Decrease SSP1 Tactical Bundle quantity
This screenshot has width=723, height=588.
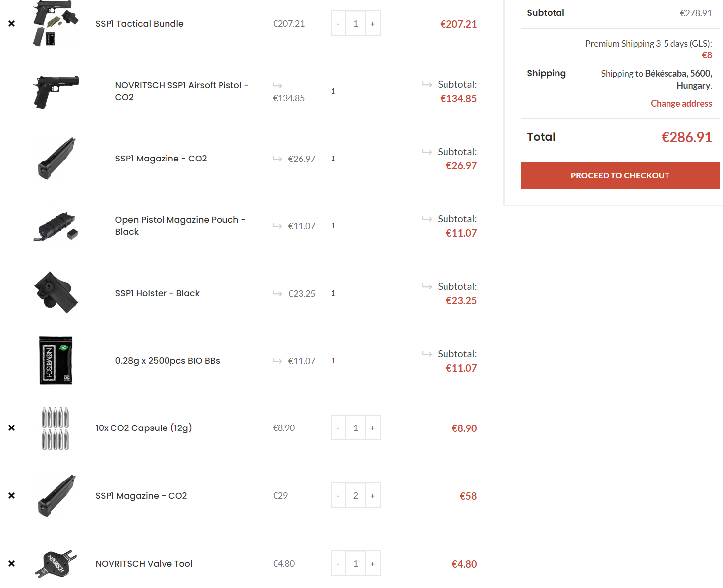[x=338, y=24]
